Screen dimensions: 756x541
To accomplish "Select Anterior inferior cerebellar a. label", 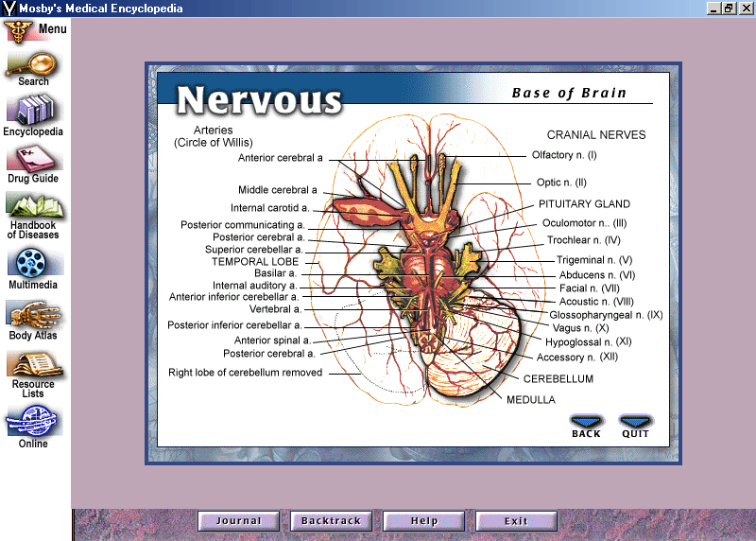I will pos(233,297).
